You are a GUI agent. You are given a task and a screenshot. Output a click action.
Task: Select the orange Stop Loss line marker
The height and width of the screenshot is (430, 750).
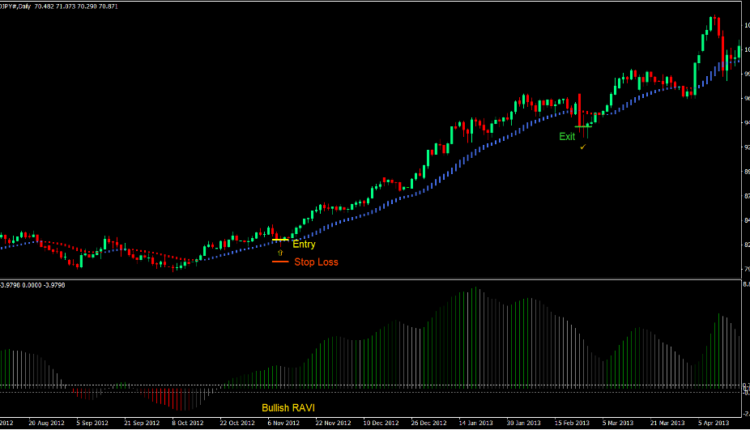tap(280, 262)
